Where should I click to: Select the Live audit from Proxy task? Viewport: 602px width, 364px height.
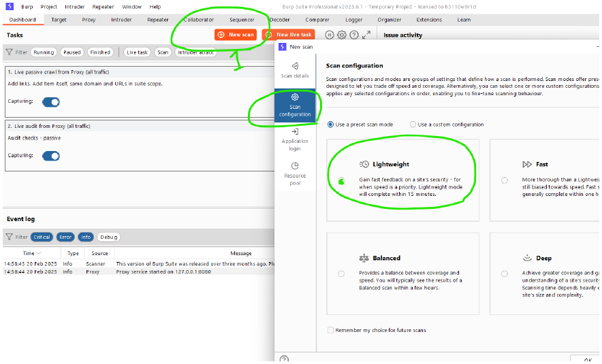(140, 146)
